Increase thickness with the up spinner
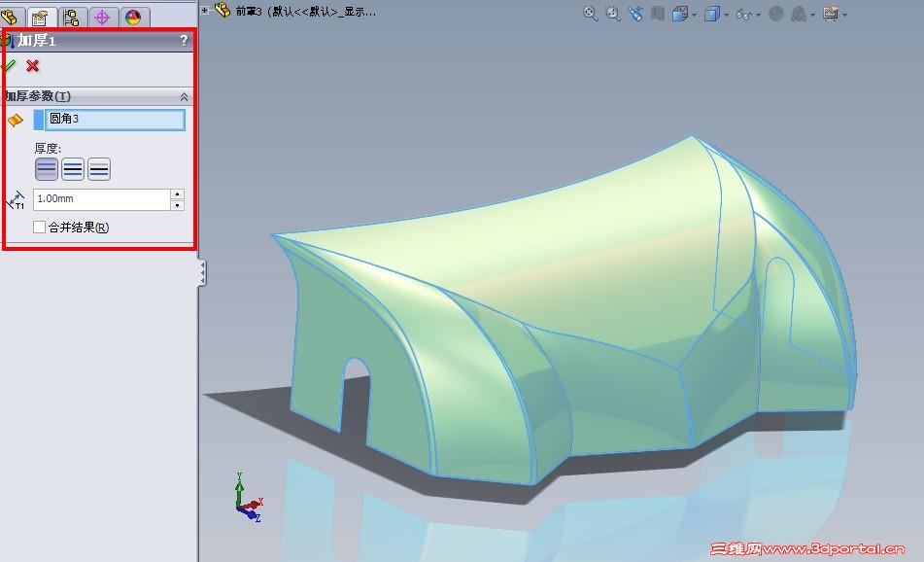Image resolution: width=924 pixels, height=562 pixels. [178, 194]
